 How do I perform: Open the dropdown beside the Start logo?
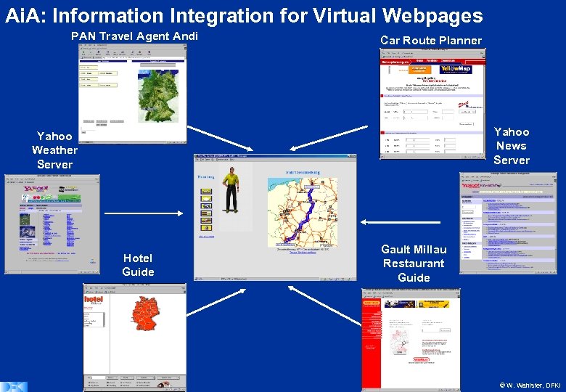coord(467,112)
